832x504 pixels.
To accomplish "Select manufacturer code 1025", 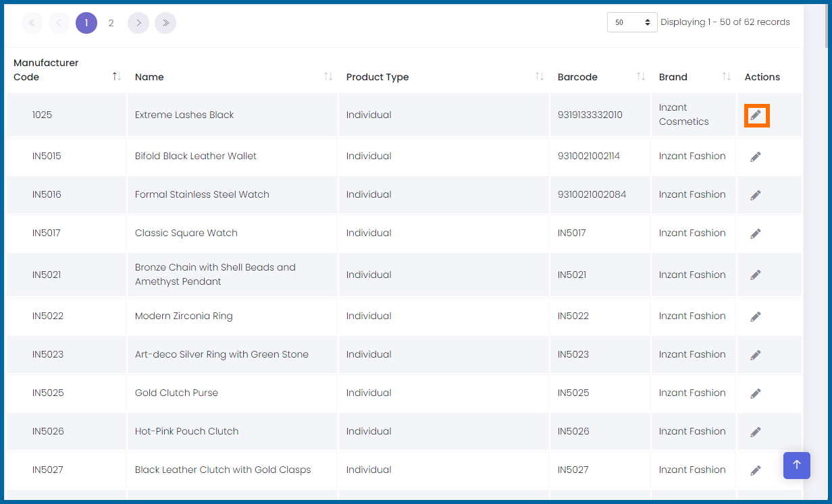I will 42,115.
